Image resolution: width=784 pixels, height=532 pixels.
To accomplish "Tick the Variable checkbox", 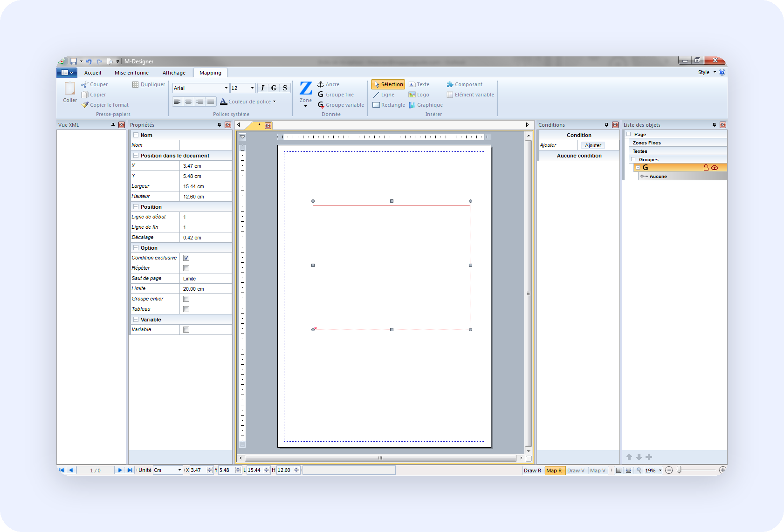I will click(186, 329).
